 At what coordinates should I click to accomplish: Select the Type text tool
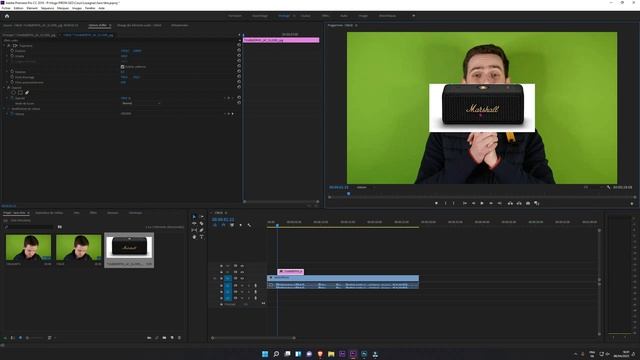(x=202, y=237)
